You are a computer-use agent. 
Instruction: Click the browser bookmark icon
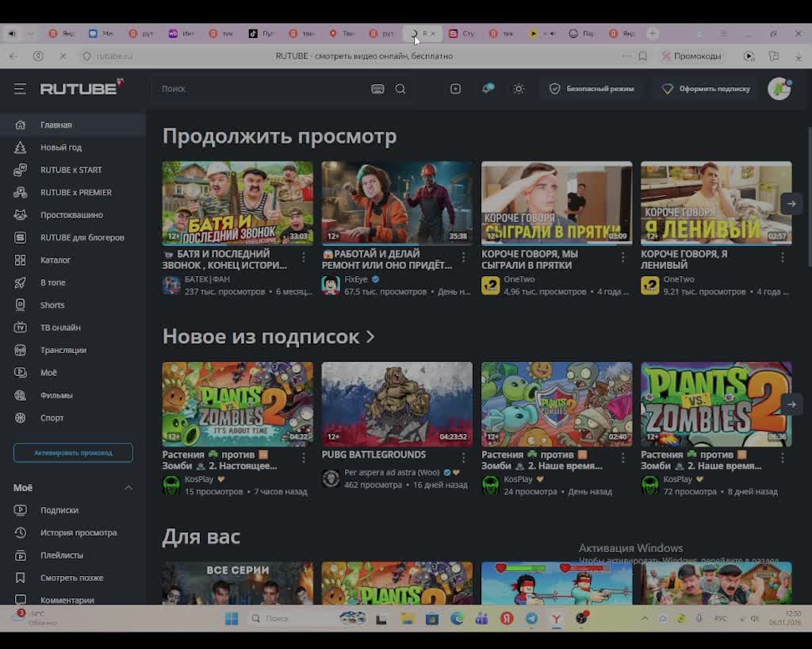pyautogui.click(x=642, y=56)
